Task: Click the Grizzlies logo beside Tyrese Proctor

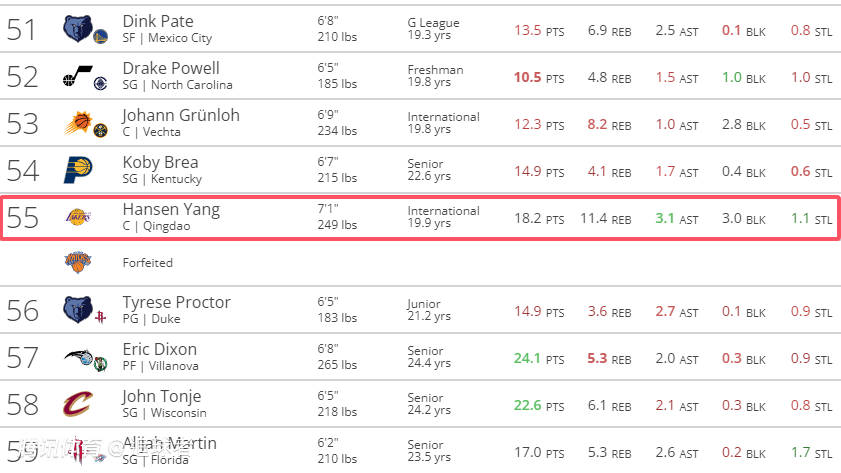Action: coord(75,309)
